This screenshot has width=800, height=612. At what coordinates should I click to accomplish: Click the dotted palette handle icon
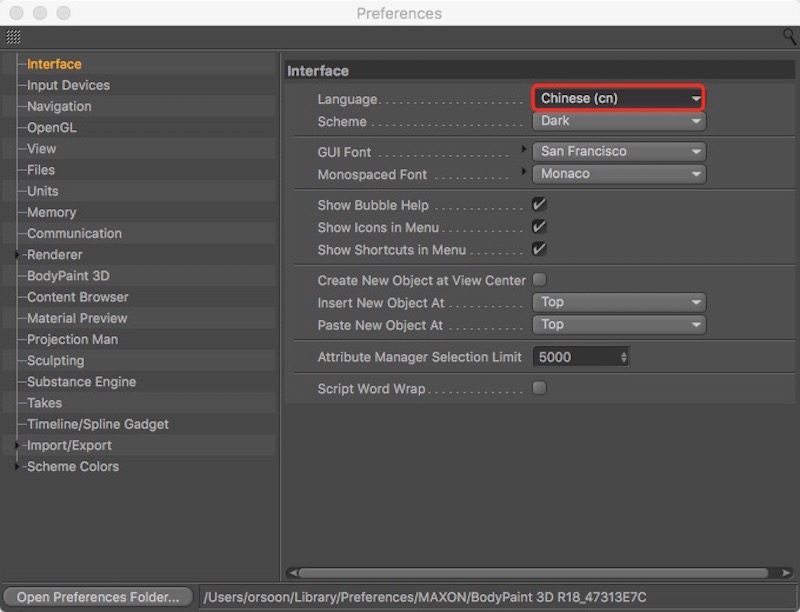[x=13, y=36]
